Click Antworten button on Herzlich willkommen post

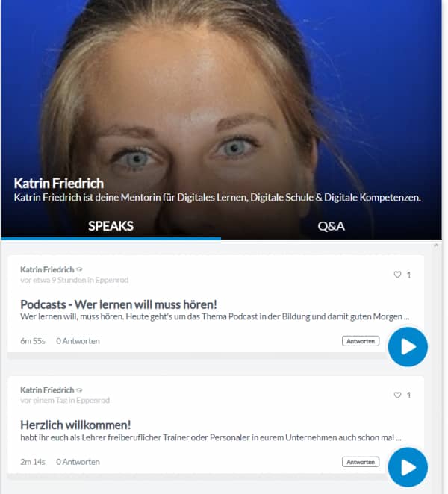coord(361,462)
